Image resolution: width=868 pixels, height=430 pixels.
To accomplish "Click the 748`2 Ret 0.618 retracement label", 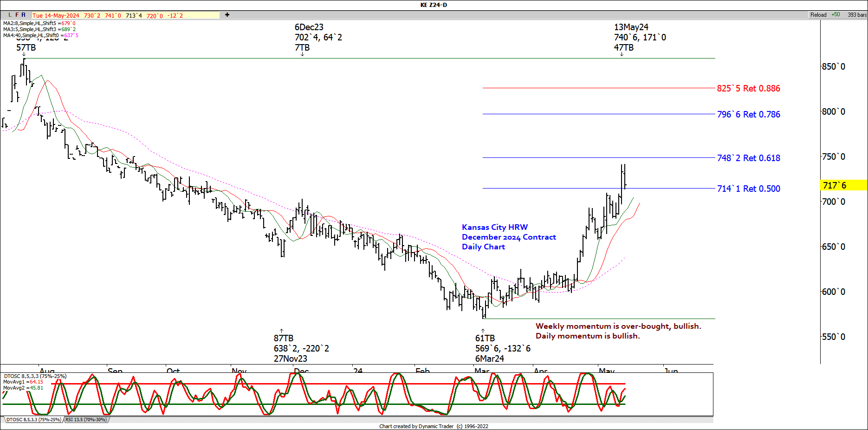I will coord(748,158).
